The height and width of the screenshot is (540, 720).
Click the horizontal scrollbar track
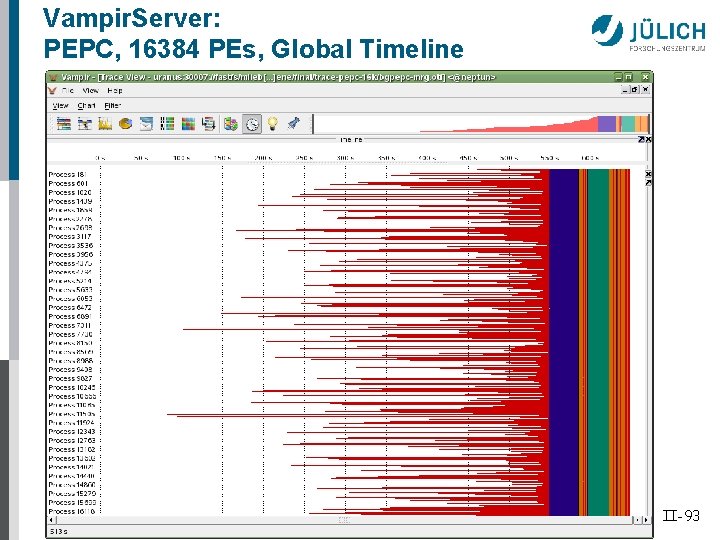point(344,520)
